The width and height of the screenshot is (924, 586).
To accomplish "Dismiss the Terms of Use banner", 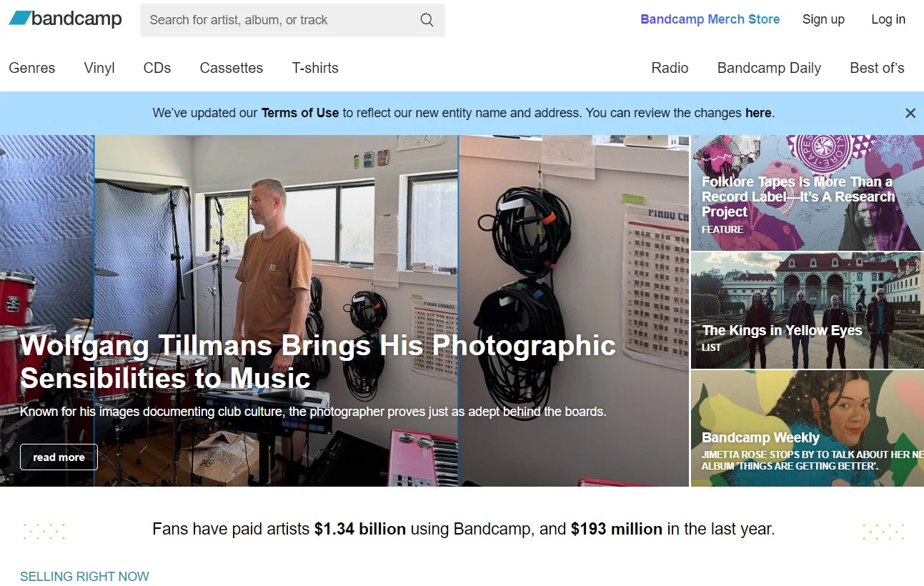I will coord(910,113).
